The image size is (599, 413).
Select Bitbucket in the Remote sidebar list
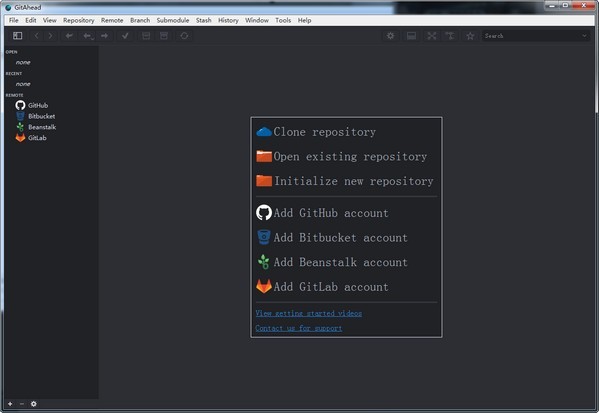[42, 116]
